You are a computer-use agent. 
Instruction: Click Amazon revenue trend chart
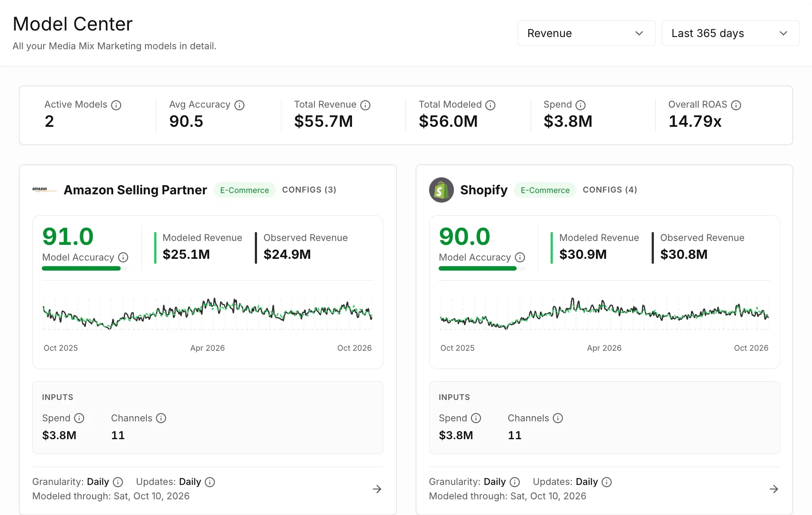pos(208,314)
